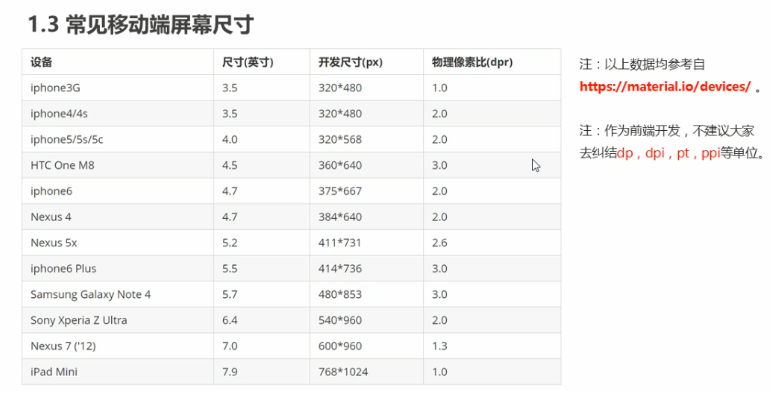Click the 1.3 常见移动端屏幕尺寸 heading
771x394 pixels.
141,24
